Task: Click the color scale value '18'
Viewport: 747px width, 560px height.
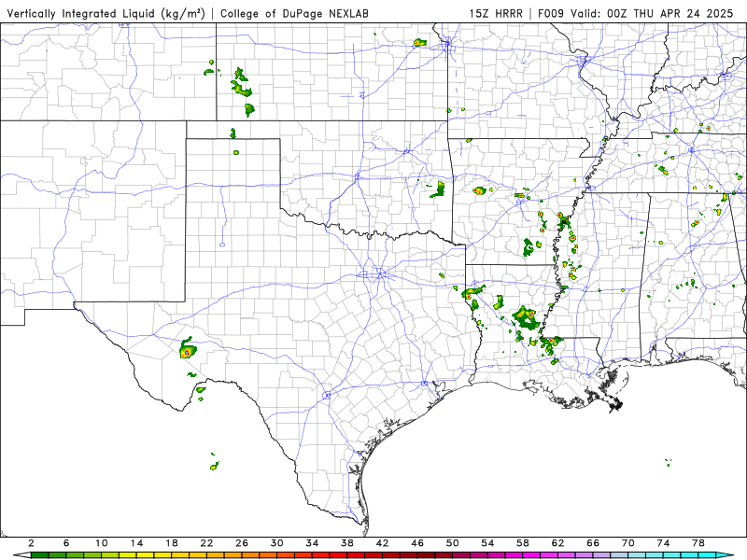Action: 172,543
